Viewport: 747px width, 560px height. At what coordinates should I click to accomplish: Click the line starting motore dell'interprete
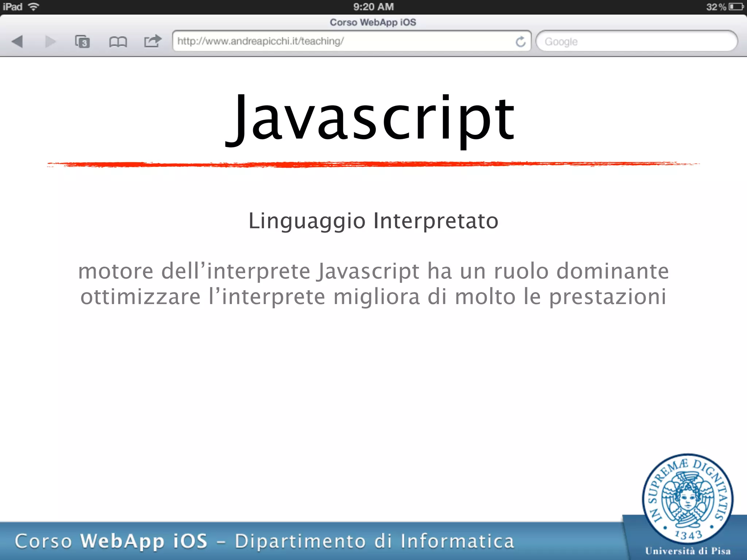coord(373,271)
